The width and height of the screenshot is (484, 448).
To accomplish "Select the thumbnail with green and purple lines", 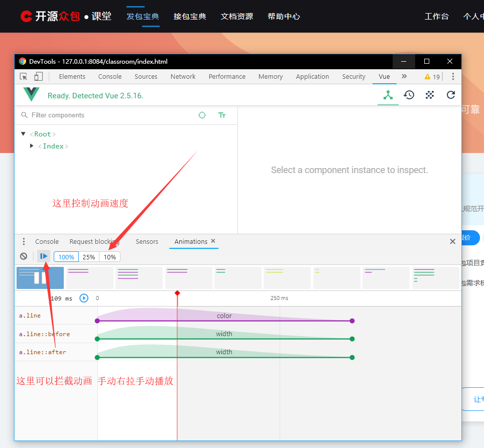I will (139, 278).
